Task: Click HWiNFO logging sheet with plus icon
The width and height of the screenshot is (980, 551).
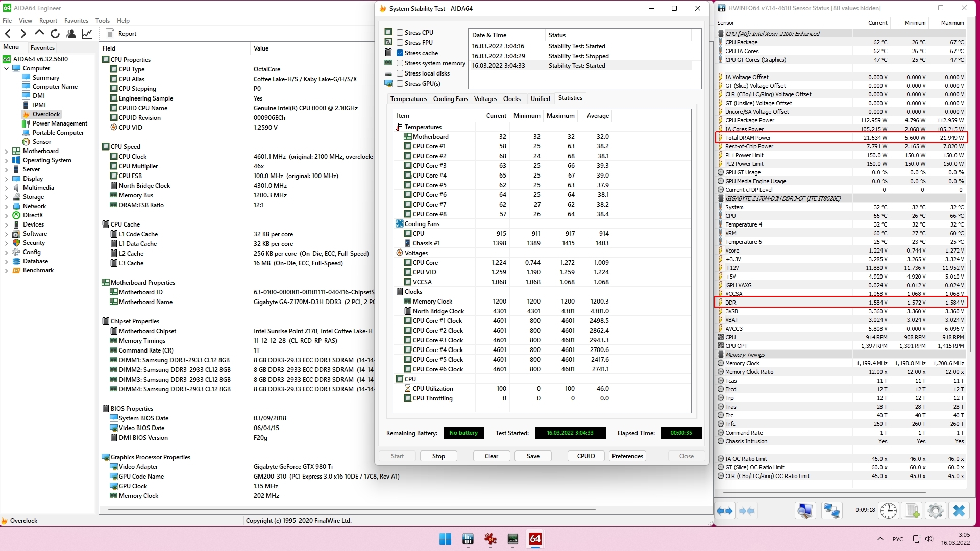Action: click(912, 511)
